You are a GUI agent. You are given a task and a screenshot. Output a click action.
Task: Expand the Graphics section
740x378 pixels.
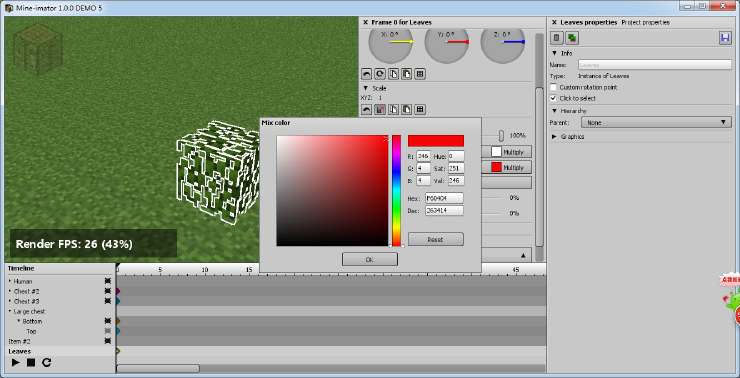tap(555, 136)
